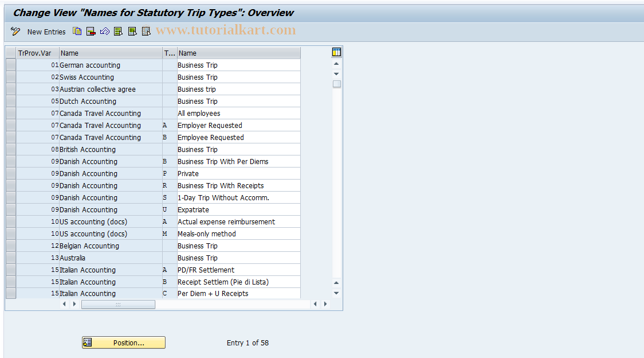Image resolution: width=644 pixels, height=358 pixels.
Task: Click Actual expense reimbursement field
Action: (x=238, y=222)
